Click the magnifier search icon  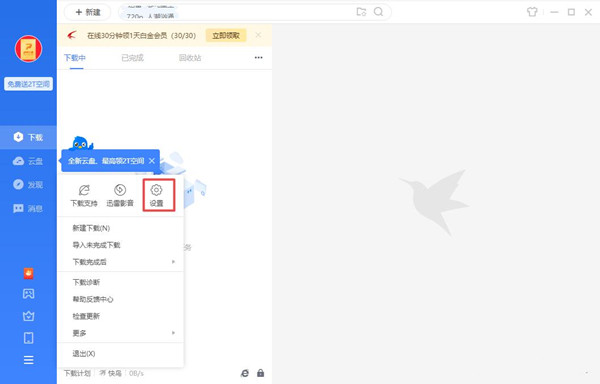click(x=378, y=12)
